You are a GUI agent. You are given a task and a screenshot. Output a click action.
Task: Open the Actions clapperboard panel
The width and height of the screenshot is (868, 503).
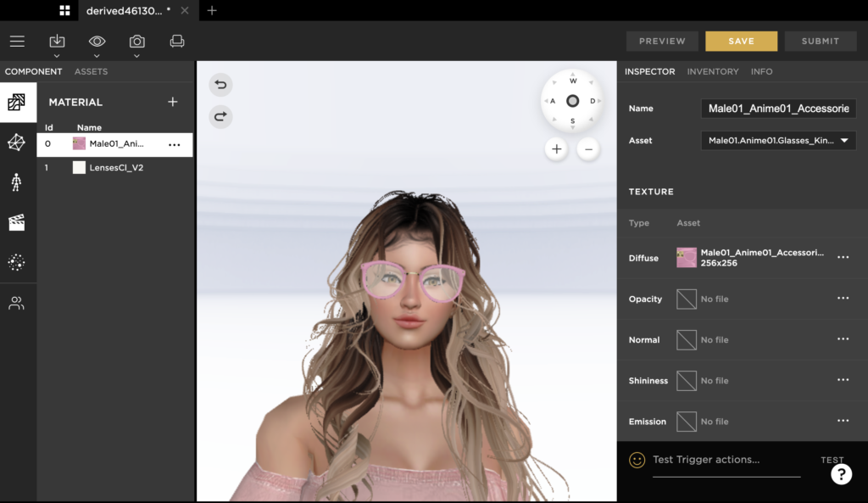click(x=17, y=222)
